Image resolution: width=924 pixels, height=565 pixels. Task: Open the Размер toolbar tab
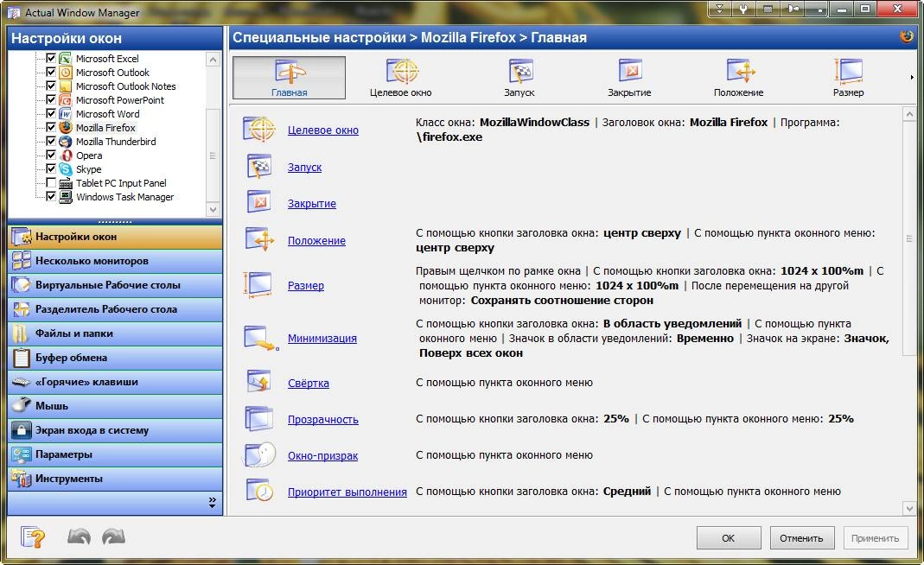(x=848, y=78)
